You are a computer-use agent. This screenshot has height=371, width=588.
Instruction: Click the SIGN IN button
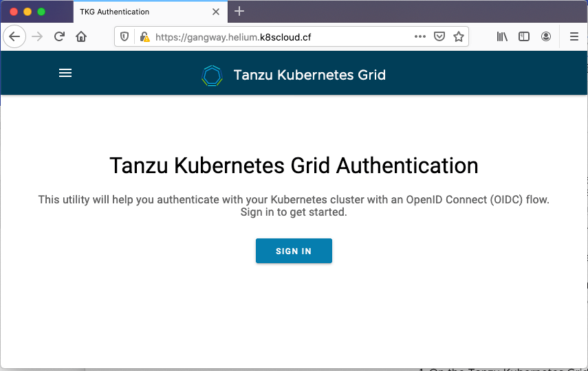pyautogui.click(x=294, y=251)
